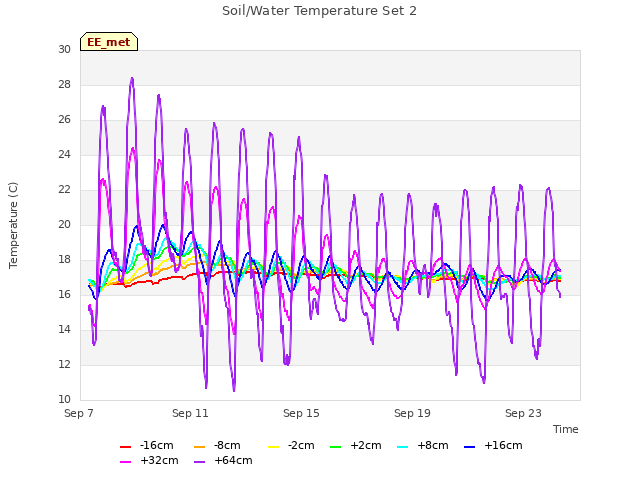Click the Sep 15 x-axis tick label
Screen dimensions: 640x480
(x=301, y=413)
